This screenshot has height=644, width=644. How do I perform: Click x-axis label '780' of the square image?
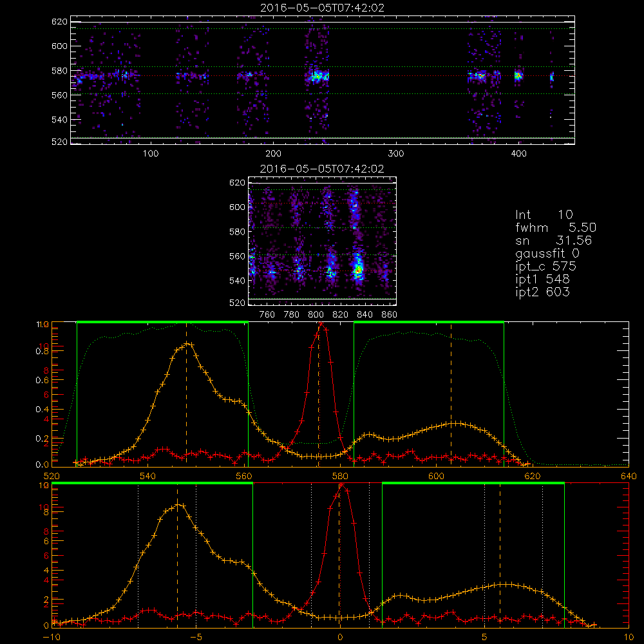(292, 315)
